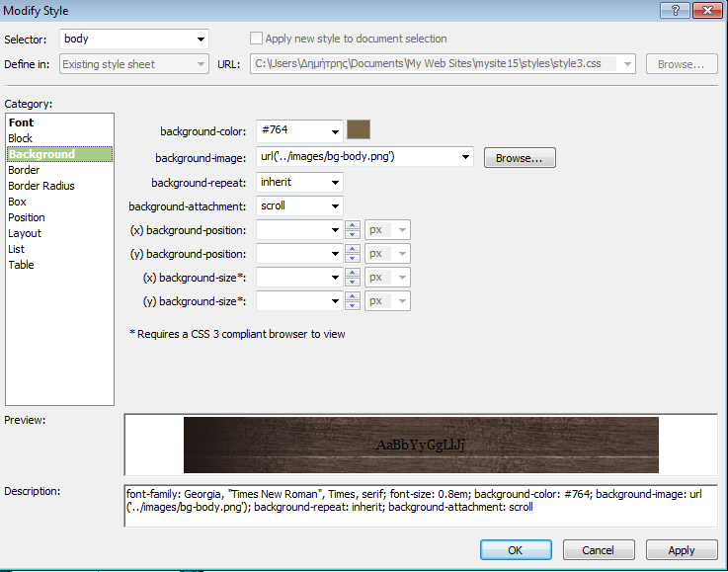
Task: Increase (x) background-size with up arrow
Action: pos(353,273)
